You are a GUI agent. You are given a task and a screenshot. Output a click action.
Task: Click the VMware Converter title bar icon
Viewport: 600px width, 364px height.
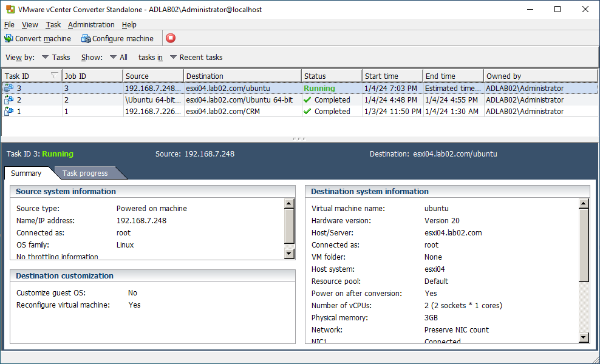[10, 9]
